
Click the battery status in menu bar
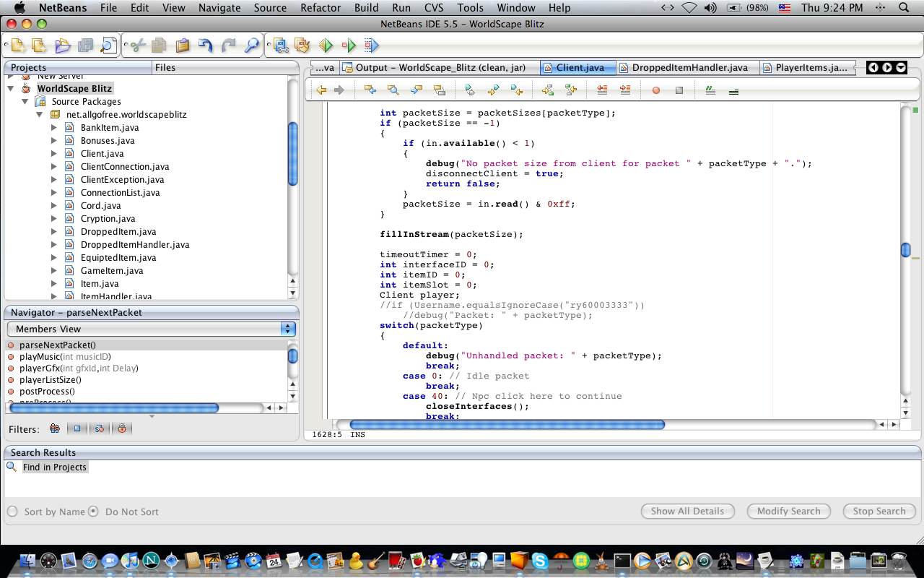[x=747, y=8]
